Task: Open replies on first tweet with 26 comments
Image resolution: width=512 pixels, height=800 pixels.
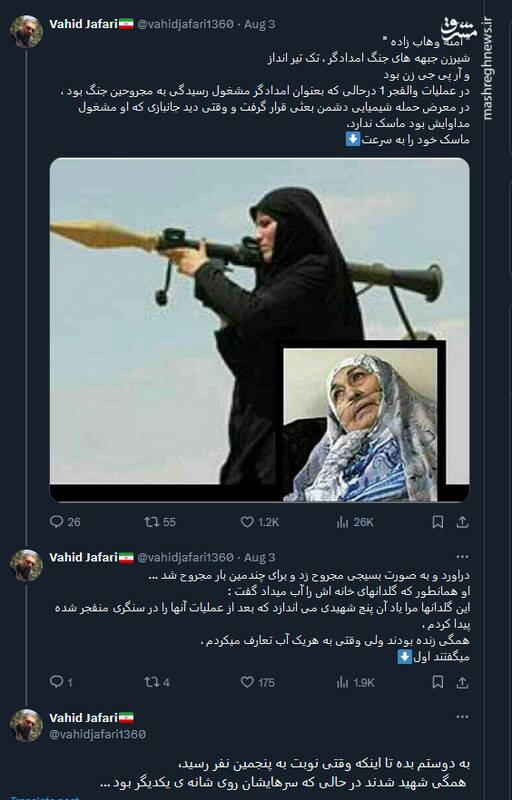Action: 65,522
